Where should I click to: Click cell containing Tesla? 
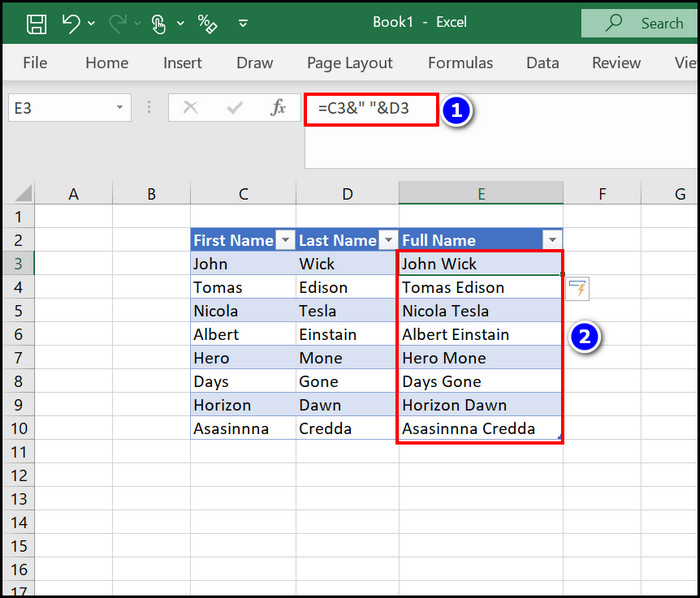pyautogui.click(x=347, y=311)
